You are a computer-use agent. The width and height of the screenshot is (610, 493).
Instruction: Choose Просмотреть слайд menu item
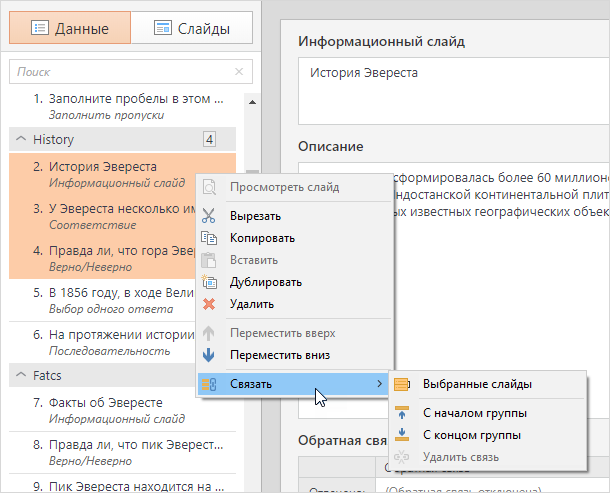pos(294,187)
